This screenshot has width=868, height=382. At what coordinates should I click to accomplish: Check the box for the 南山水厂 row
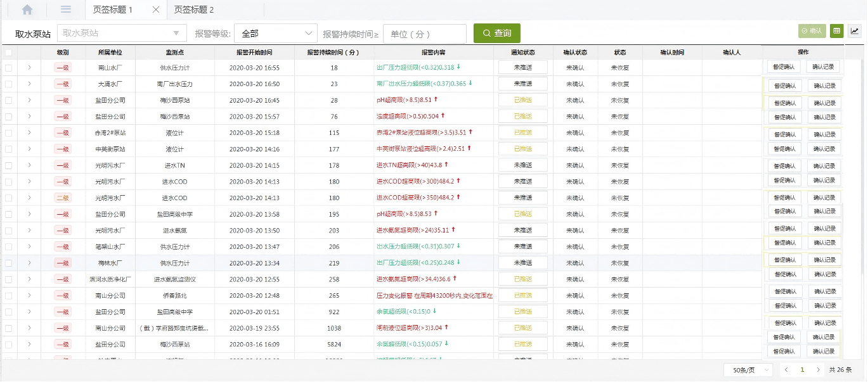(8, 68)
